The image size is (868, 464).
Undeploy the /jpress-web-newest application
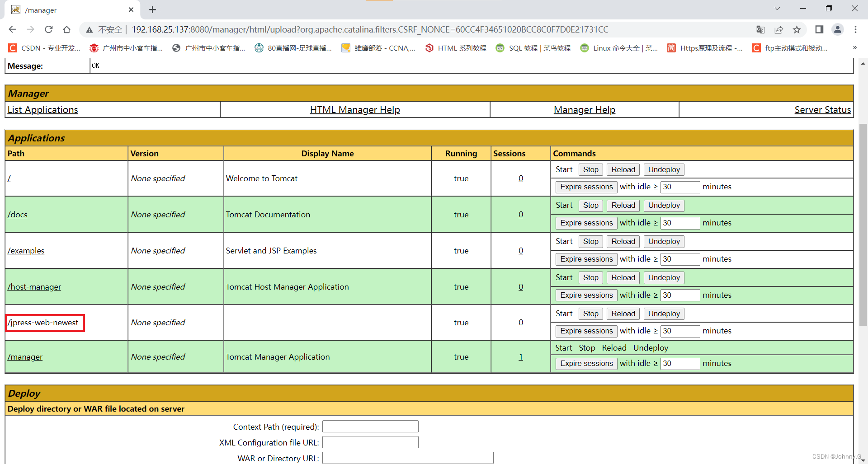click(x=664, y=314)
